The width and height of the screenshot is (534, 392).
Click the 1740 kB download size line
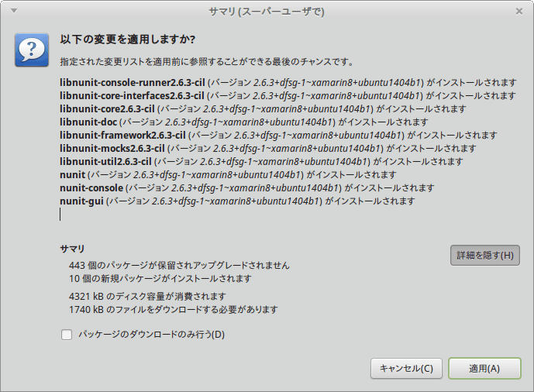(x=174, y=310)
